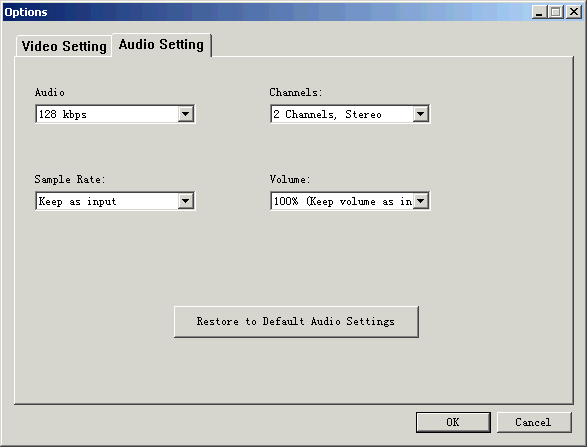Click the Channels label text
This screenshot has height=447, width=587.
point(296,92)
